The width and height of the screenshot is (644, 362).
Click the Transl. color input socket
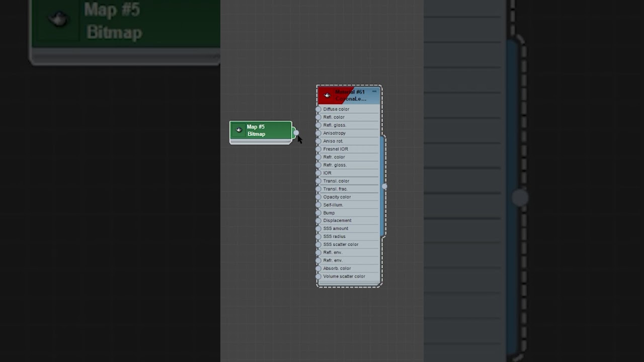318,181
